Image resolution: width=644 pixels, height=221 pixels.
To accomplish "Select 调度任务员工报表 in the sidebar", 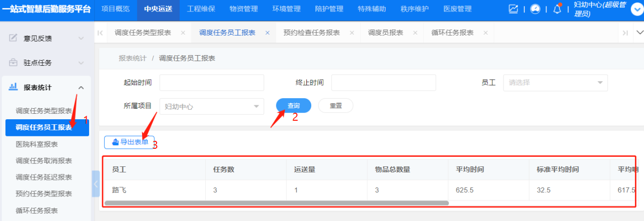I will pyautogui.click(x=47, y=128).
